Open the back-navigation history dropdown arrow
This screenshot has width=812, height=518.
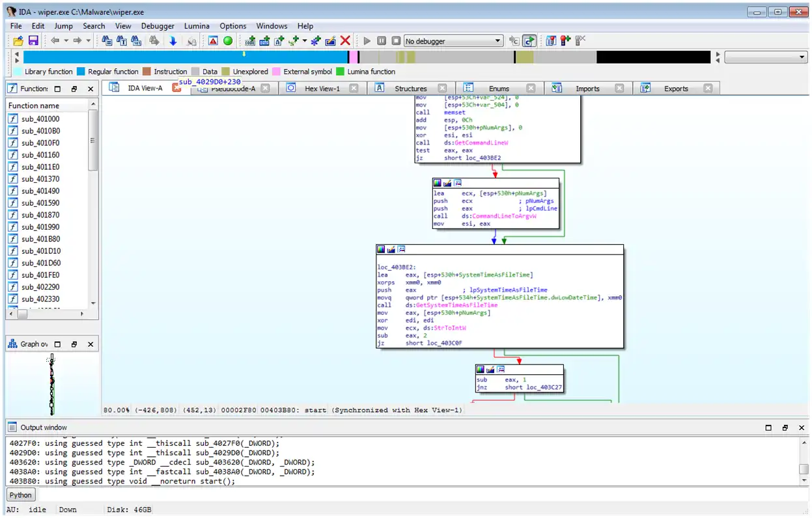[65, 41]
